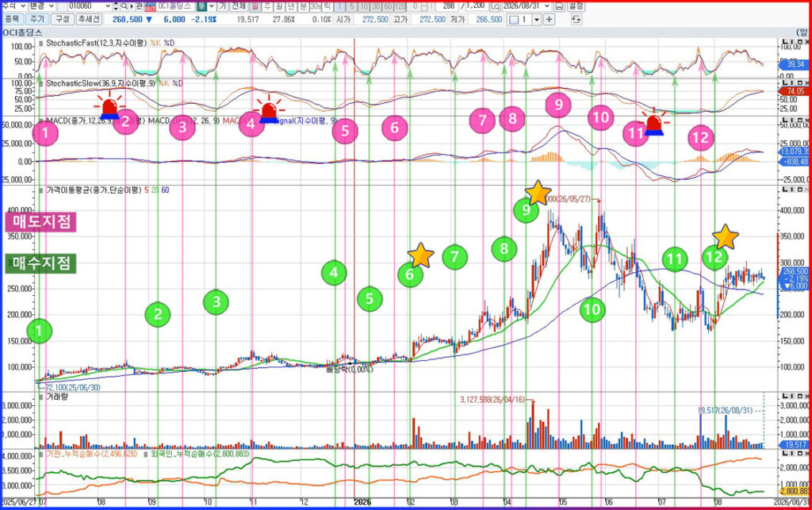Switch to the 종목 tab
This screenshot has height=510, width=812.
click(x=12, y=19)
